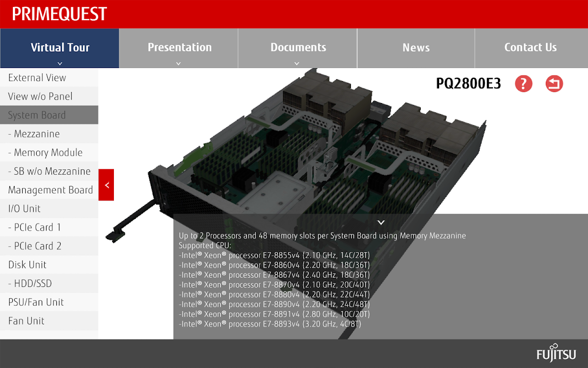Click the E7-8860v4 processor line
This screenshot has height=368, width=588.
tap(274, 265)
